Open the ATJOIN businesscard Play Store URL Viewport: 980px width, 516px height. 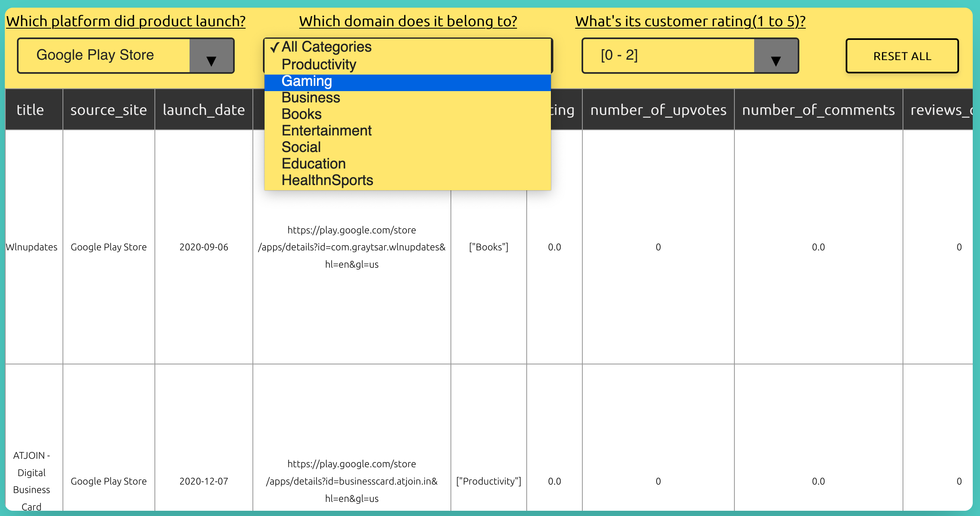352,481
